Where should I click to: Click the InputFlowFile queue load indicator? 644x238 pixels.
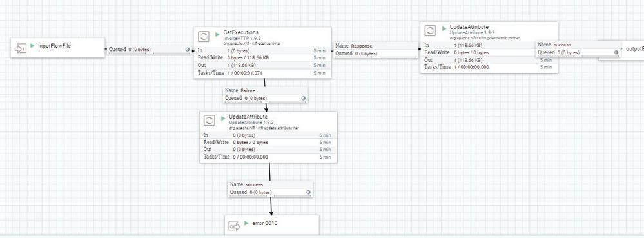pyautogui.click(x=188, y=49)
